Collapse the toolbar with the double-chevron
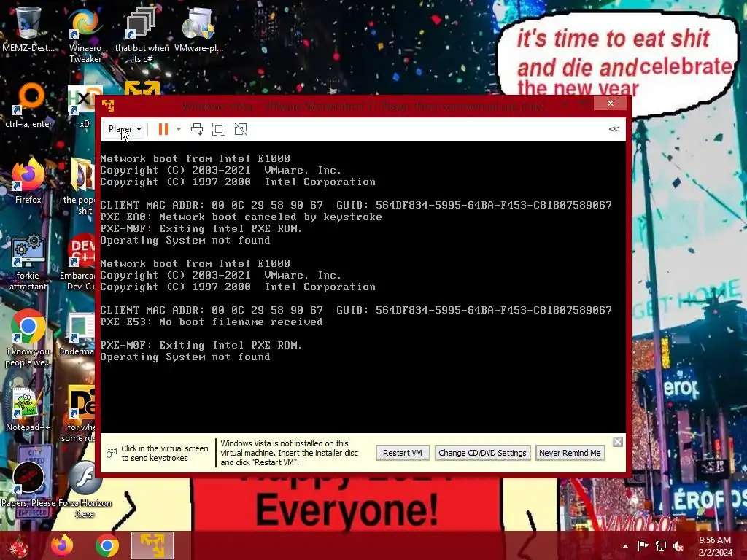 point(614,129)
